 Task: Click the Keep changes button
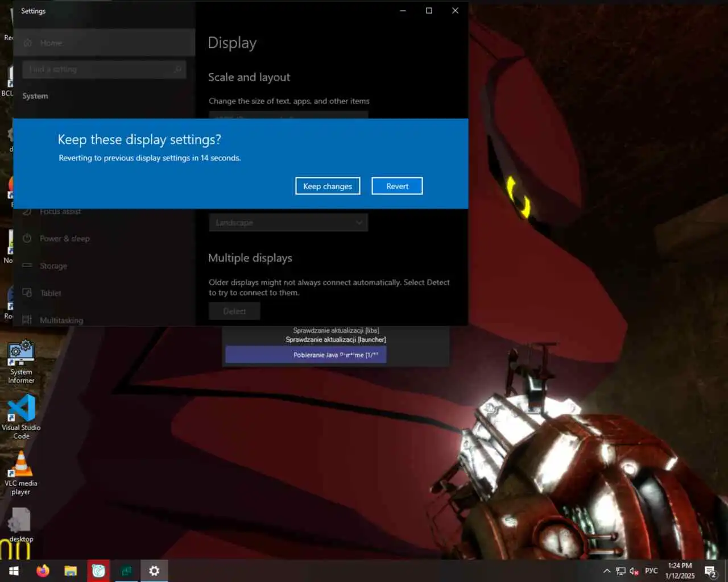pos(328,186)
